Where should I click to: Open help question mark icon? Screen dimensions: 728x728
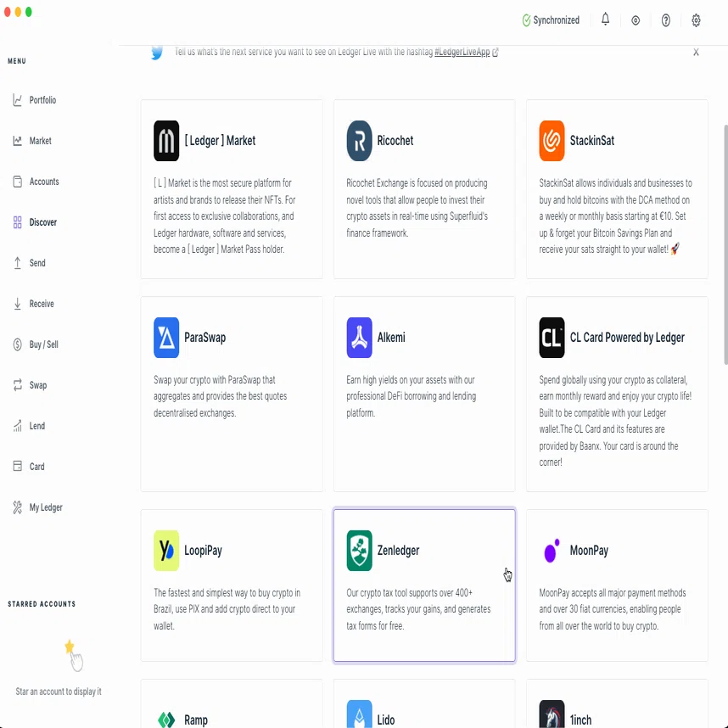pos(665,20)
